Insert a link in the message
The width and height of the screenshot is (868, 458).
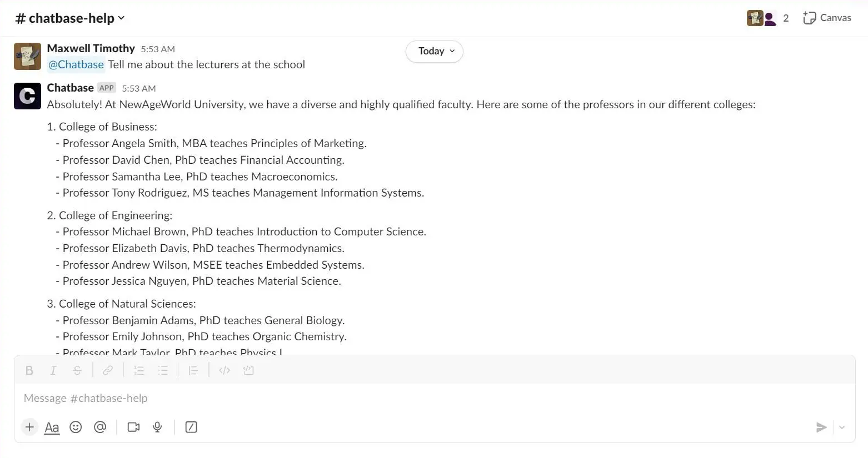point(108,370)
